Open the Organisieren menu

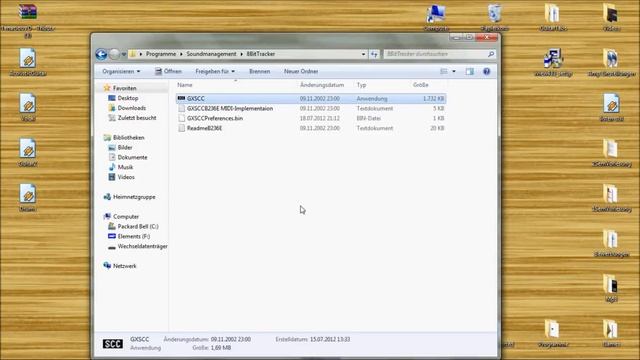click(121, 71)
